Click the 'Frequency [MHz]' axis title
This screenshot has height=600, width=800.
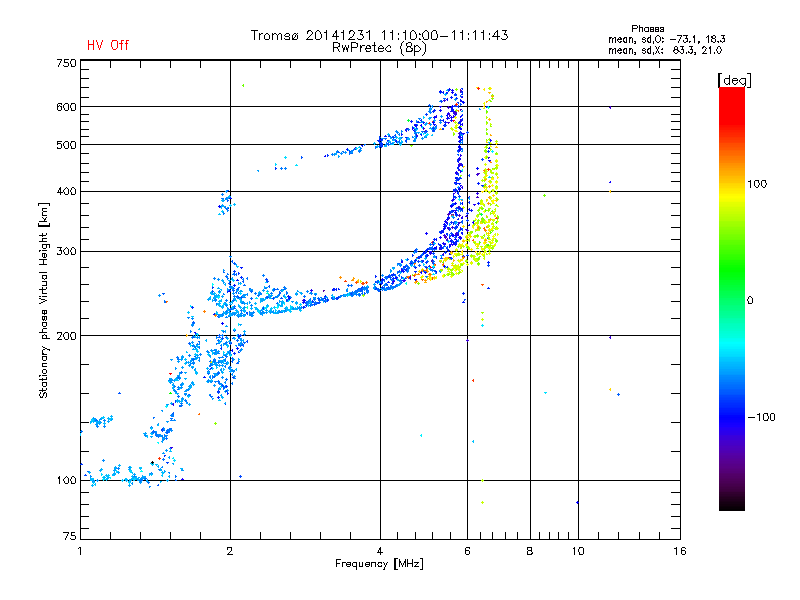[x=379, y=564]
